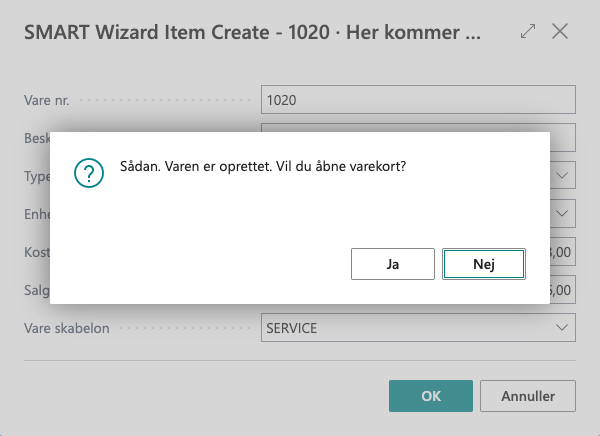The width and height of the screenshot is (600, 436).
Task: Click the question mark icon in the dialog
Action: point(90,173)
